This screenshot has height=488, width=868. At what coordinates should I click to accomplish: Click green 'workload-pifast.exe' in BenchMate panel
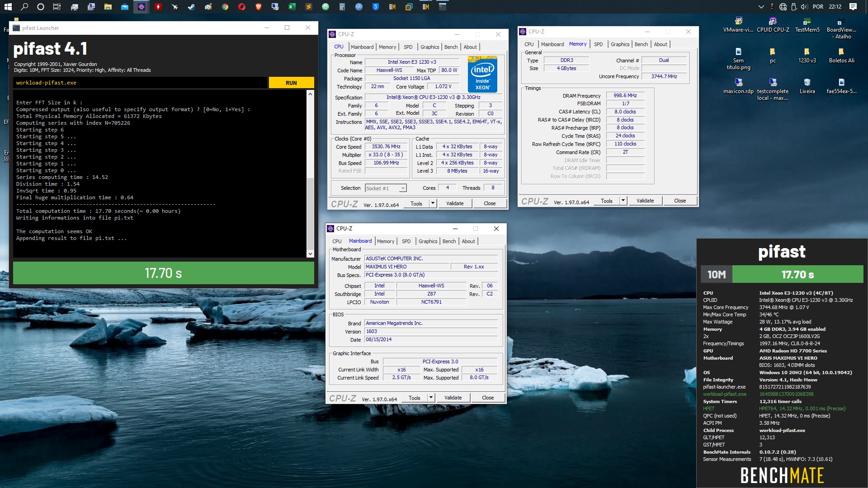click(725, 394)
